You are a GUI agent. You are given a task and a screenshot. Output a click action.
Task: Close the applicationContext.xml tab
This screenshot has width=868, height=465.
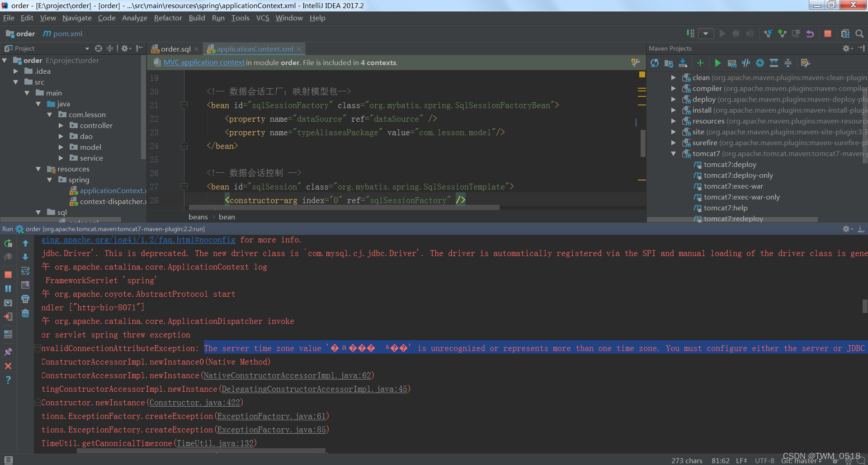299,49
